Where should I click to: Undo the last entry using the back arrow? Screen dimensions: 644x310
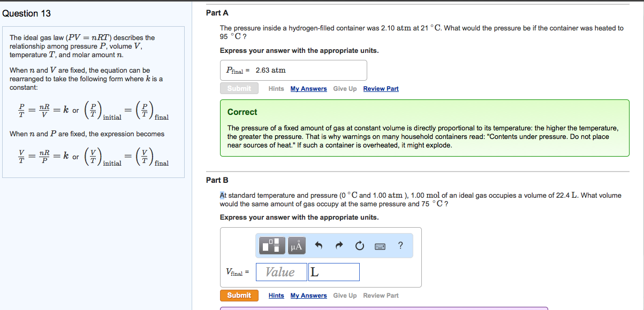[319, 245]
